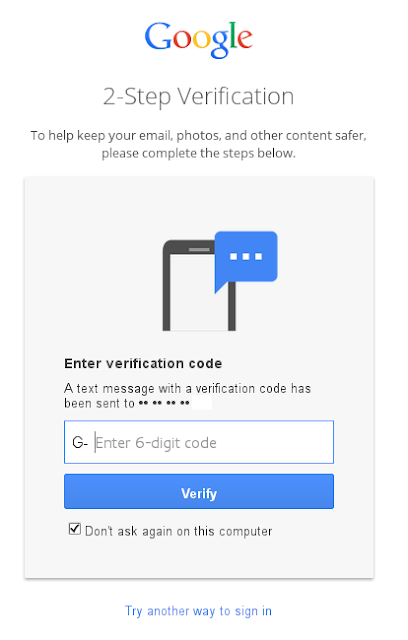408x640 pixels.
Task: Click the 'keep your email, photos' description
Action: pyautogui.click(x=198, y=136)
